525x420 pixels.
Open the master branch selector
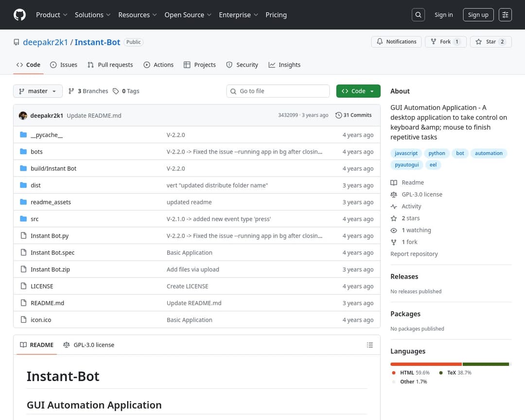(37, 91)
